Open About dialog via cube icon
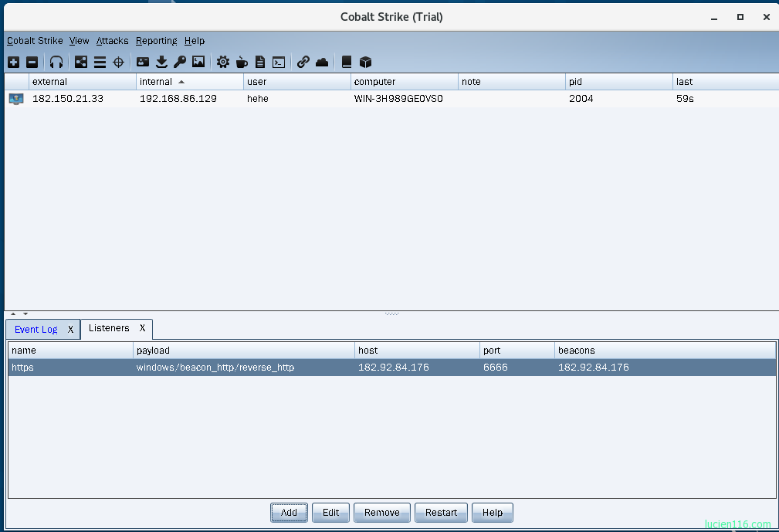The width and height of the screenshot is (779, 532). tap(366, 62)
